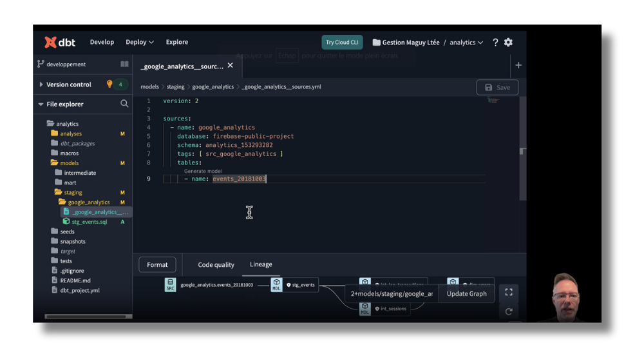Screen dimensions: 644x363
Task: Open the intermediate folder
Action: click(75, 173)
